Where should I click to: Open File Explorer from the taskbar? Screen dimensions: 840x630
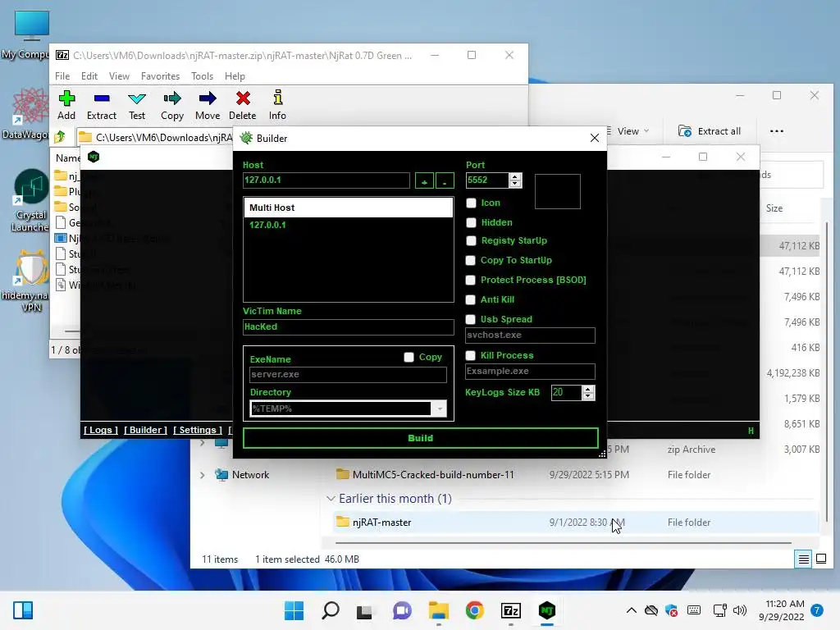pos(438,610)
